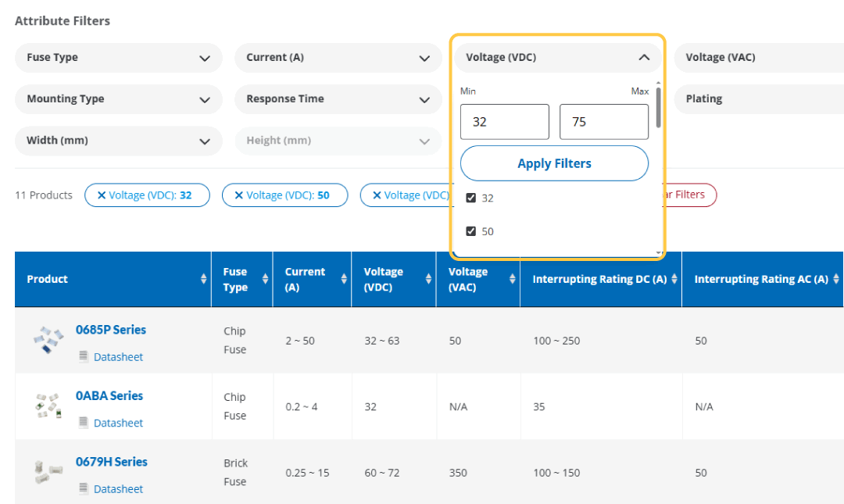Screen dimensions: 844x504
Task: Open the 0679H Series product link
Action: [112, 462]
